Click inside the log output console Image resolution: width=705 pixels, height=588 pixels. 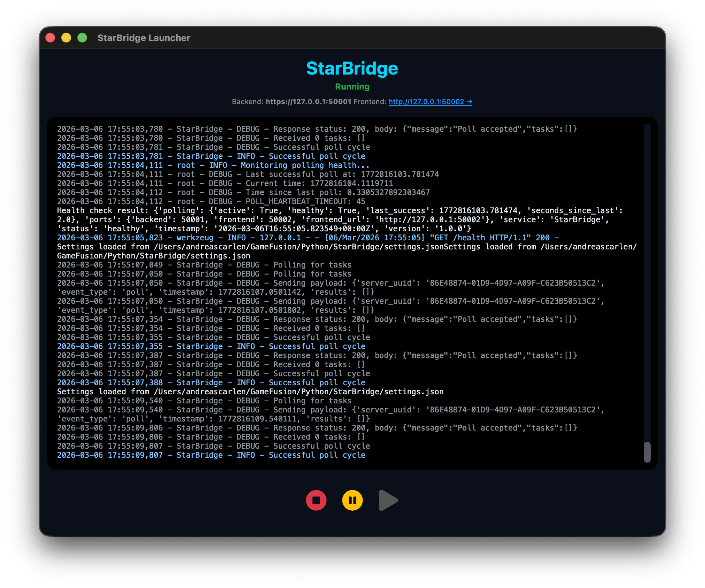tap(348, 296)
